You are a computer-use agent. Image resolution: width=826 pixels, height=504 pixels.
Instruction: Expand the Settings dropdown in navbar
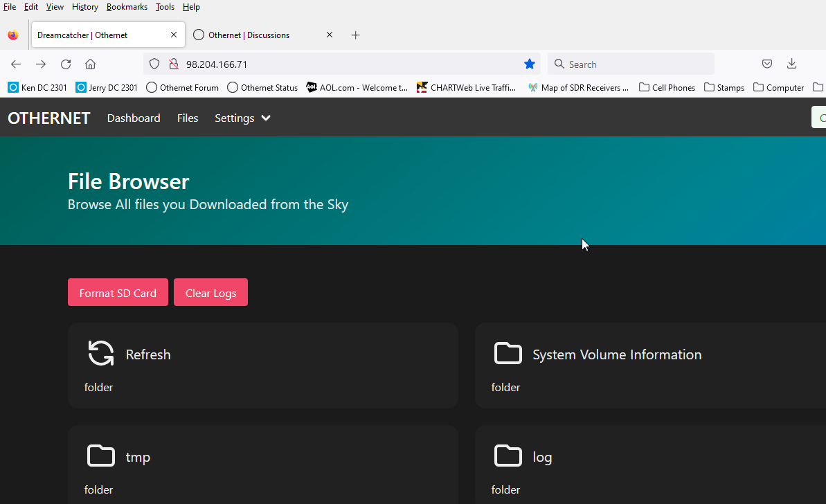click(242, 118)
